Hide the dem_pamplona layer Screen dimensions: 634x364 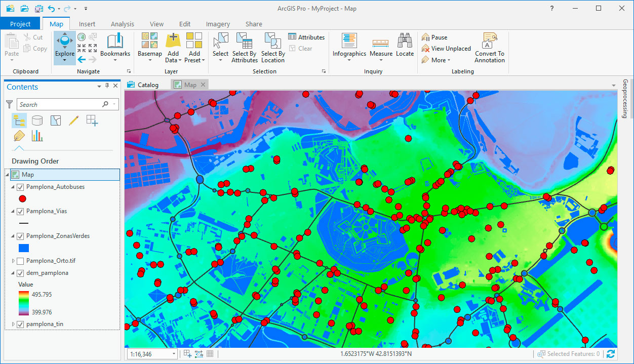pos(21,273)
